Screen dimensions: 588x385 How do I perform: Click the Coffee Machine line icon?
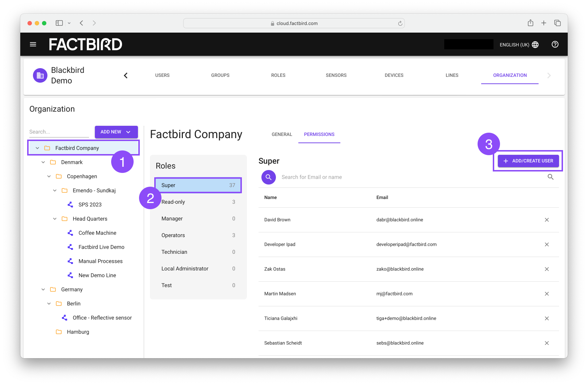click(x=70, y=233)
